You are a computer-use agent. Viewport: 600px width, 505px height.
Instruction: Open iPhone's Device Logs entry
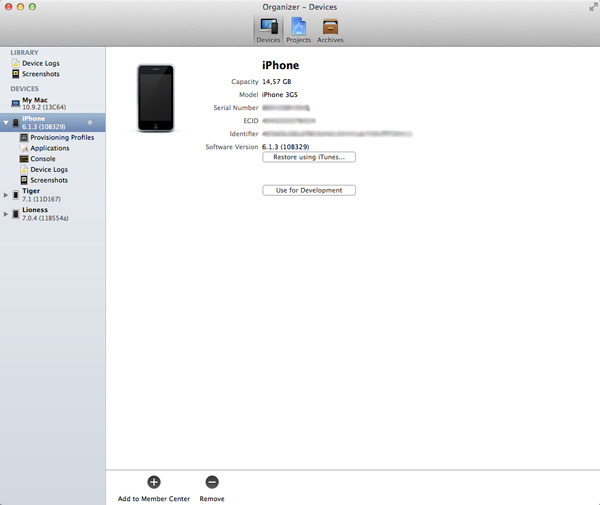pos(49,169)
